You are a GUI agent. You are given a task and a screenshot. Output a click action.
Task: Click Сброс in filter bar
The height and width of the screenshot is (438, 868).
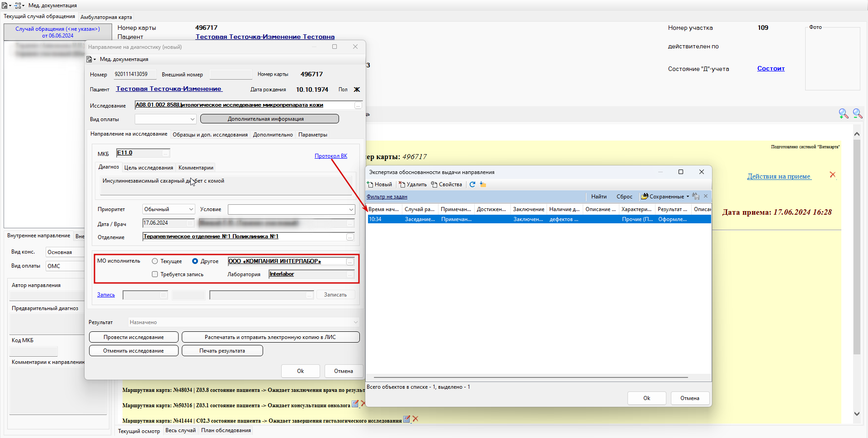(x=624, y=197)
